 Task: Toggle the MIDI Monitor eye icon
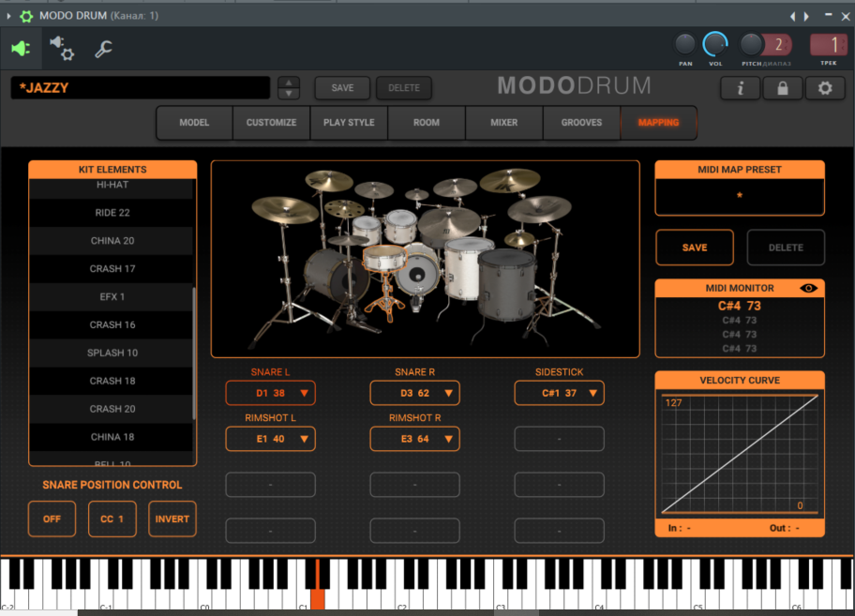click(809, 289)
